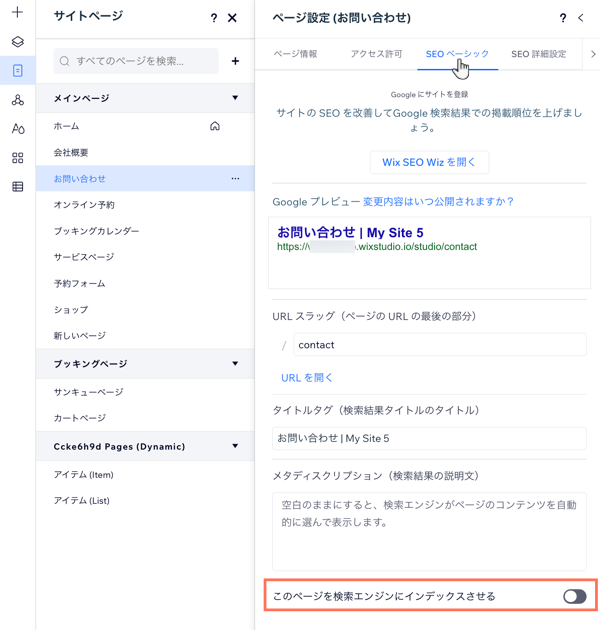
Task: Click the タイトルタグ input field
Action: pos(429,438)
